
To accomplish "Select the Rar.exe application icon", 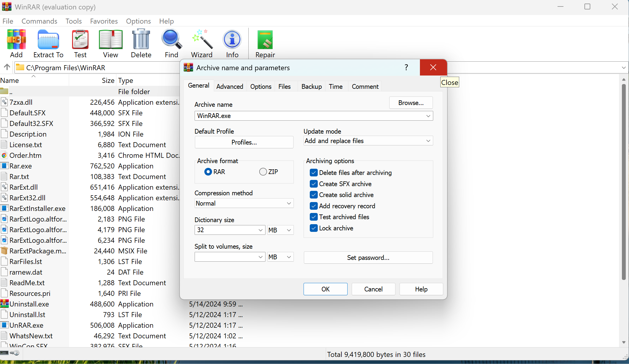I will pos(4,166).
